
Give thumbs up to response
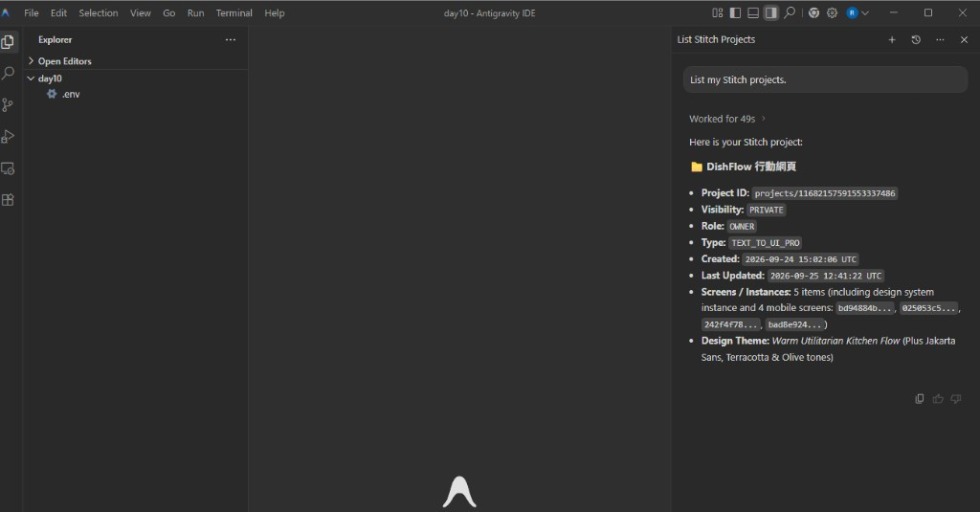click(938, 399)
